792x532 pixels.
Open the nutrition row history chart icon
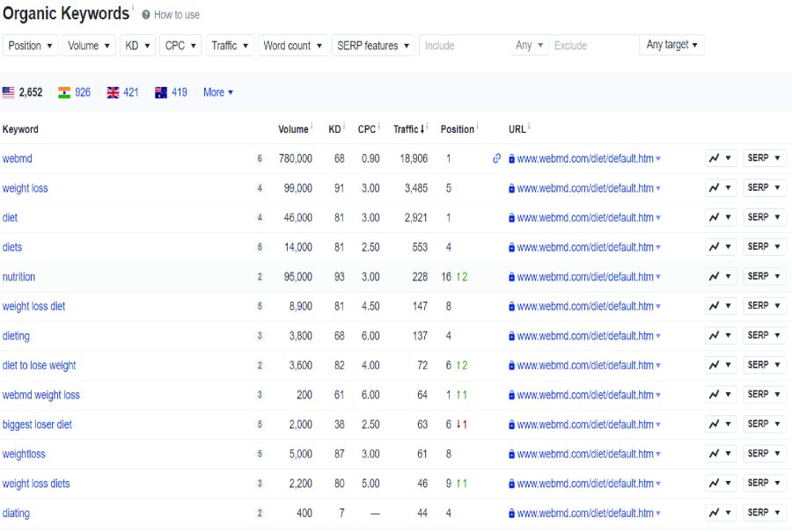coord(720,276)
